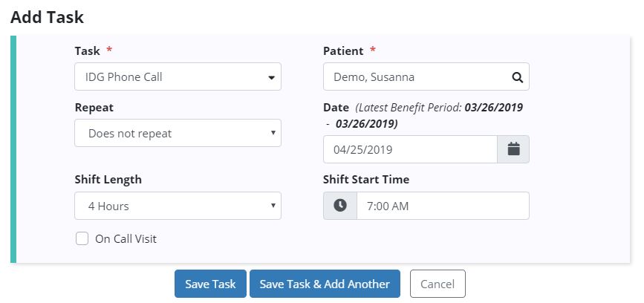Image resolution: width=644 pixels, height=303 pixels.
Task: Click the "Shift Length" field label
Action: coord(108,180)
